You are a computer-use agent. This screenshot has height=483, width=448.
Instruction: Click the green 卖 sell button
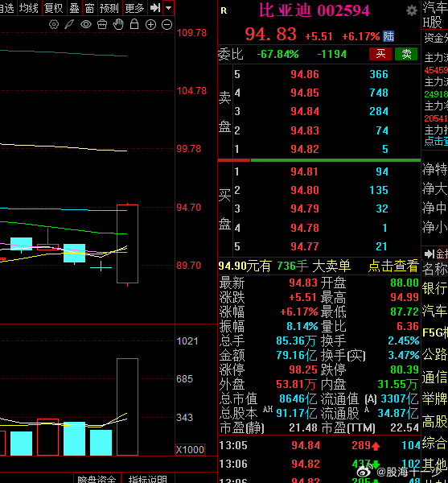(x=406, y=54)
